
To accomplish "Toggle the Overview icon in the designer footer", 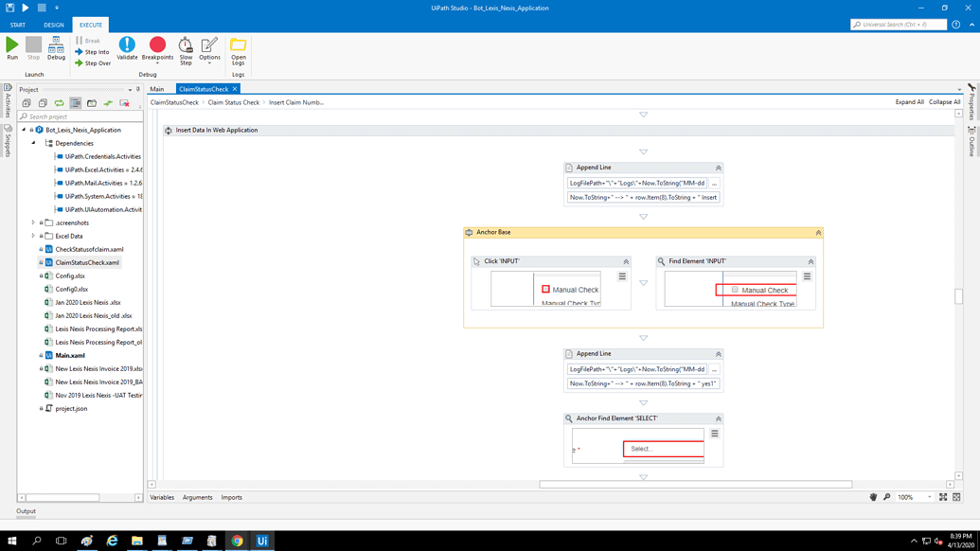I will click(x=957, y=497).
